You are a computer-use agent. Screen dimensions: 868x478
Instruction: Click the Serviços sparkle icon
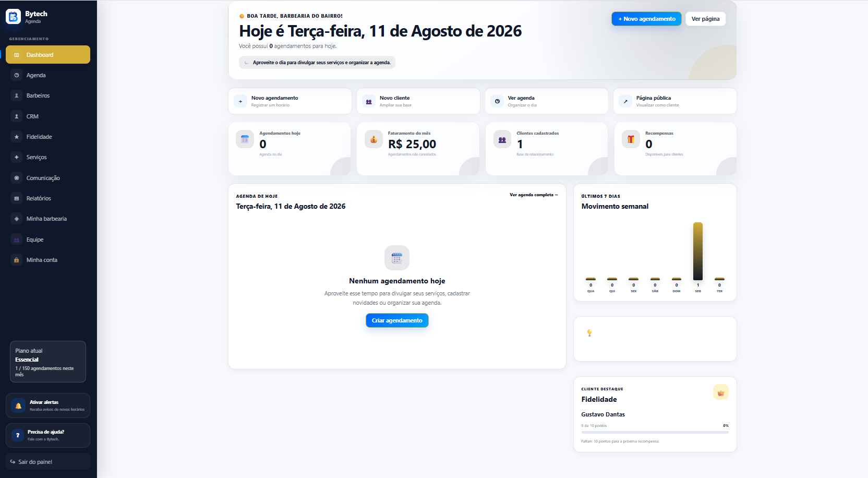click(x=17, y=157)
